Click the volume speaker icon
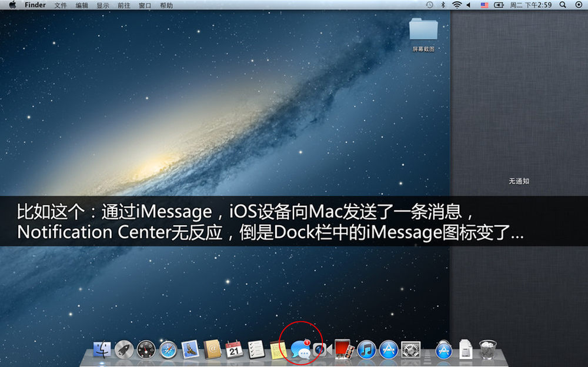588x367 pixels. click(469, 5)
